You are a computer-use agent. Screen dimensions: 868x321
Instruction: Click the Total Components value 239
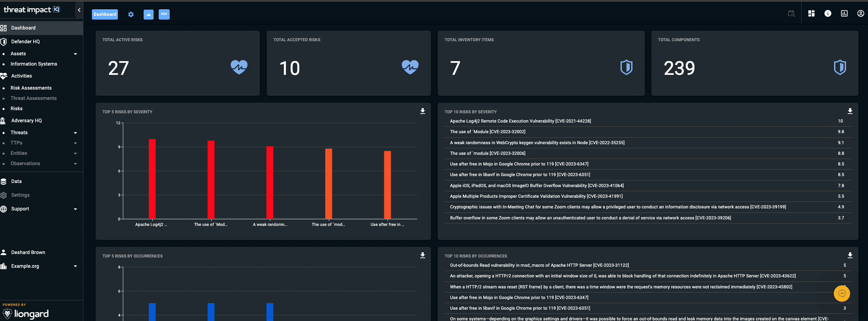pyautogui.click(x=679, y=68)
